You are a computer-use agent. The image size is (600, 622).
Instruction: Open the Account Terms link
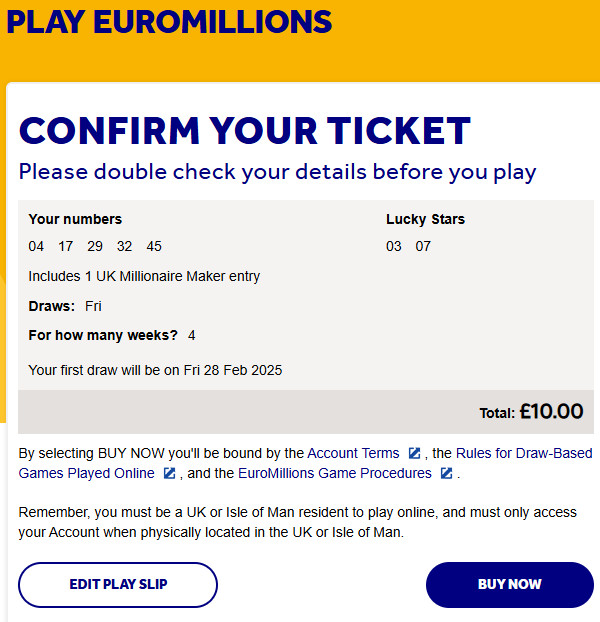[x=353, y=453]
